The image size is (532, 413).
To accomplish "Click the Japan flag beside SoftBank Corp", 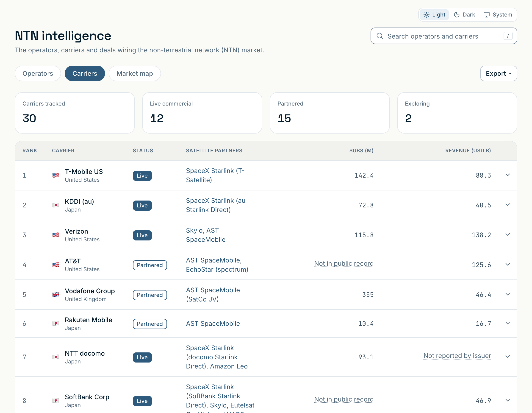I will click(56, 401).
